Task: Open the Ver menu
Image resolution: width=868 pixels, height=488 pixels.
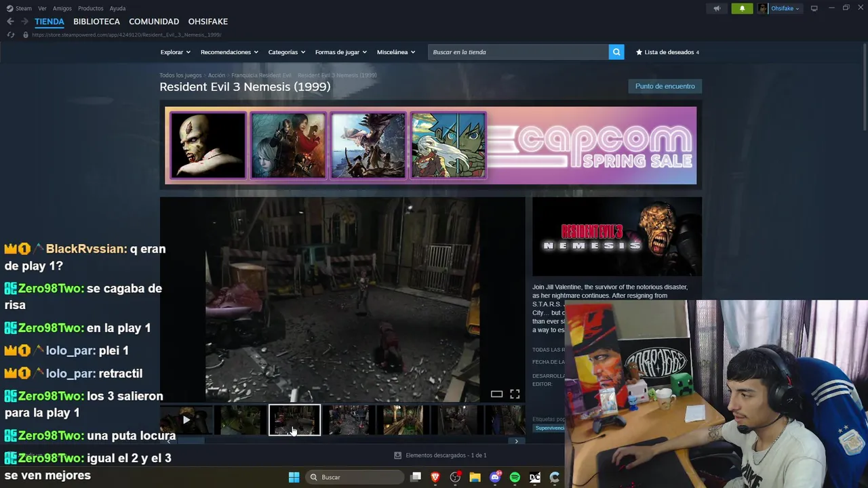Action: [42, 8]
